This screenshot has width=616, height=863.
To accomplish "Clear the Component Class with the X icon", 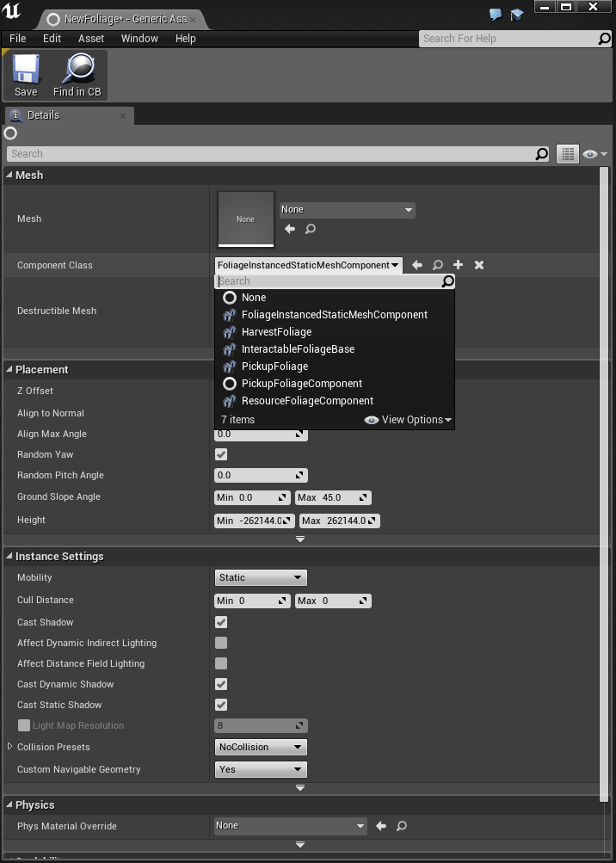I will tap(479, 265).
